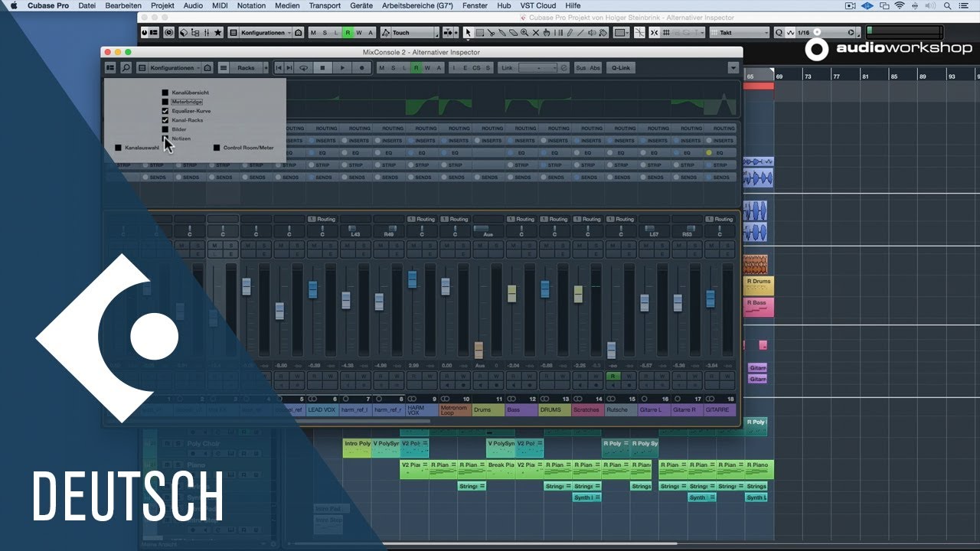Open the color selector dropdown in toolbar
Screen dimensions: 980x551
click(621, 33)
